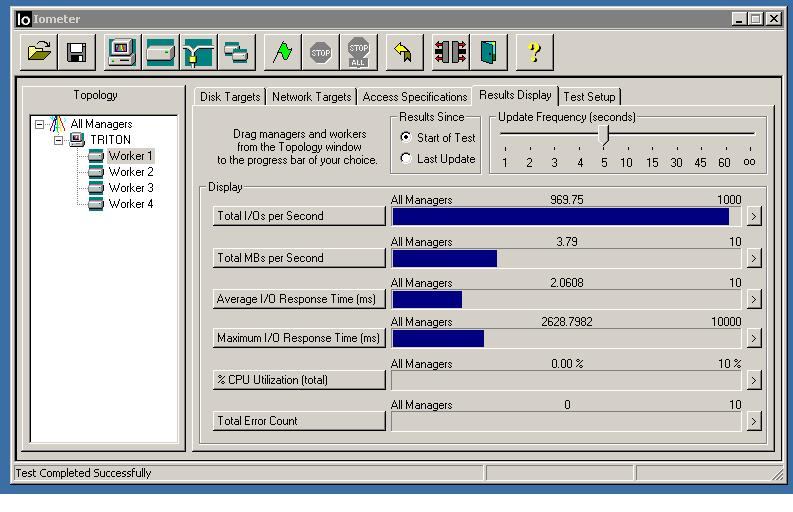793x512 pixels.
Task: Click the Maximum I/O Response Time progress bar
Action: point(566,338)
